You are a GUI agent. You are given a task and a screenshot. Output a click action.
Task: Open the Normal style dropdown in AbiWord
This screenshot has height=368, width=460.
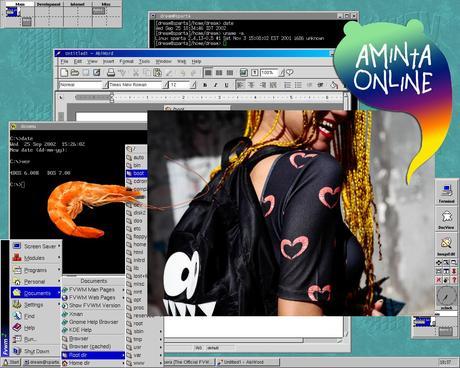105,85
